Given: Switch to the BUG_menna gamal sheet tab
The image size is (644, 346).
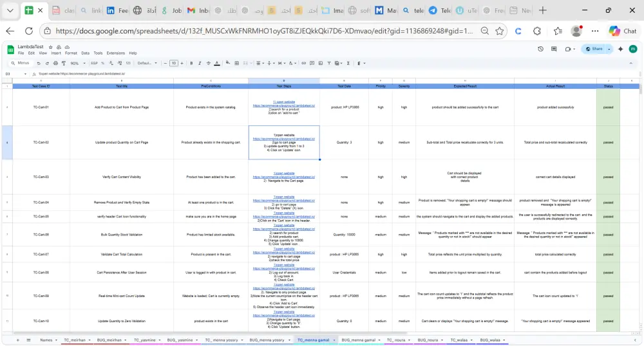Looking at the screenshot, I should (358, 340).
